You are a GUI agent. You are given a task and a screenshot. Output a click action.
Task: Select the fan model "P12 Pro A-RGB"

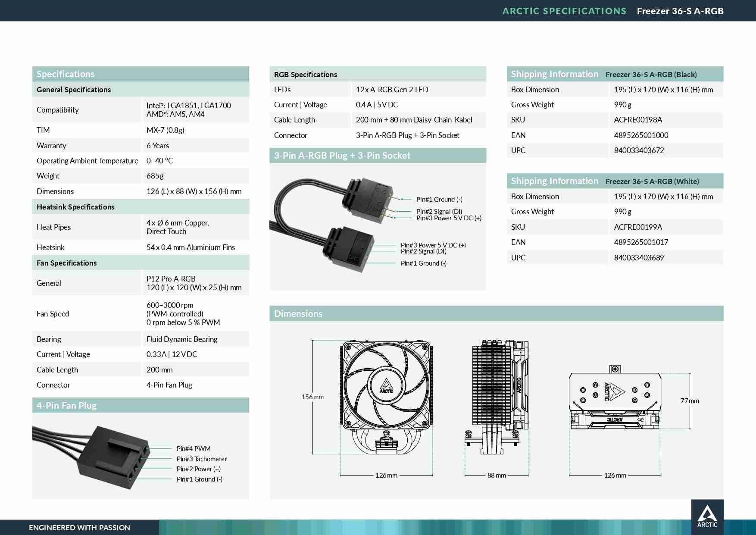[x=171, y=279]
